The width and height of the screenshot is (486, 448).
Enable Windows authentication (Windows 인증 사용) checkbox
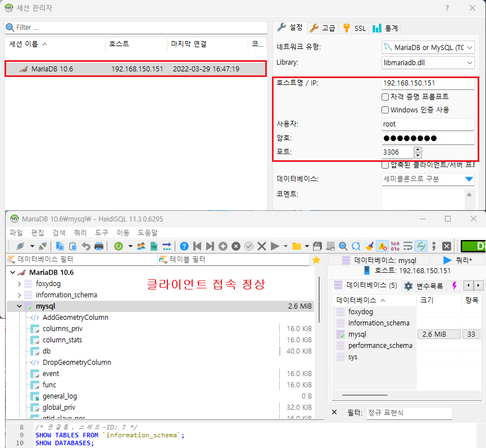click(385, 110)
